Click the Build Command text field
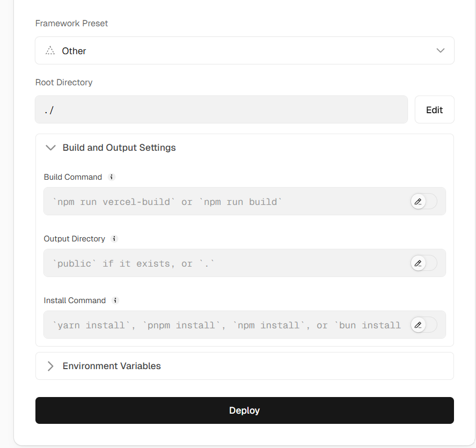The width and height of the screenshot is (476, 448). [x=225, y=202]
